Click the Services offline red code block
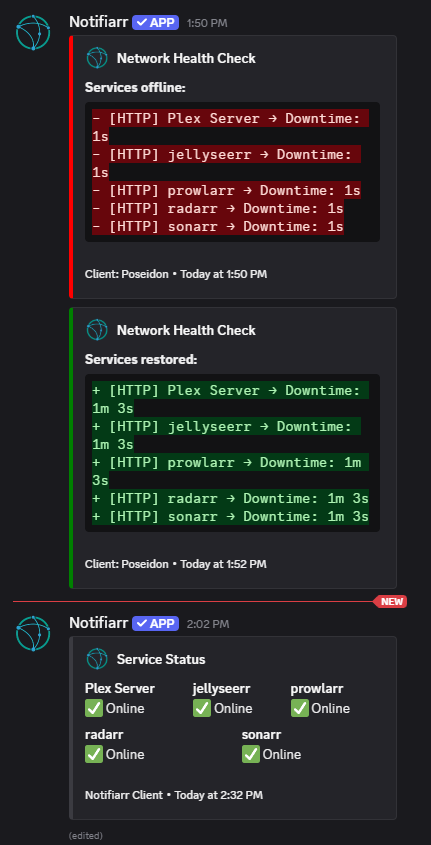Image resolution: width=431 pixels, height=845 pixels. [232, 172]
